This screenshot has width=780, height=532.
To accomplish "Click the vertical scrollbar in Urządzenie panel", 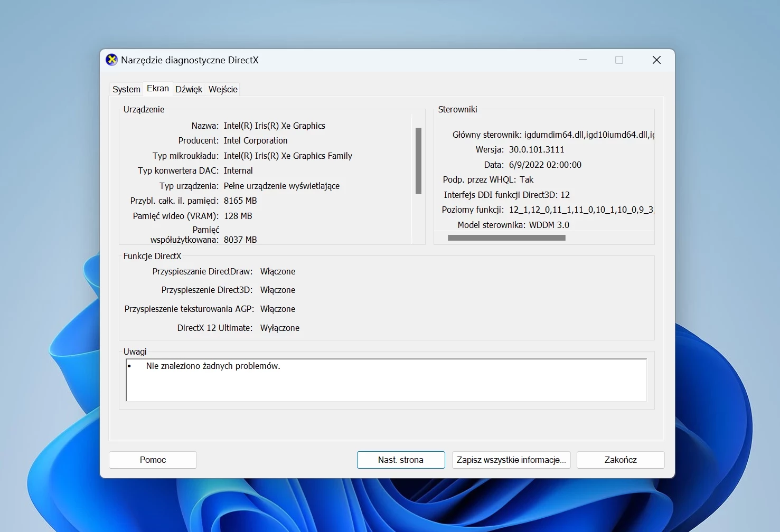I will (418, 161).
